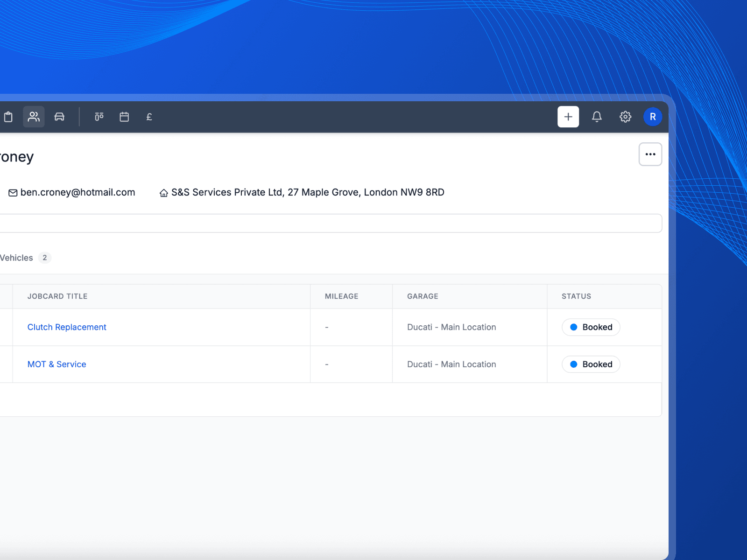Open the Jobcards clipboard icon
747x560 pixels.
point(8,117)
